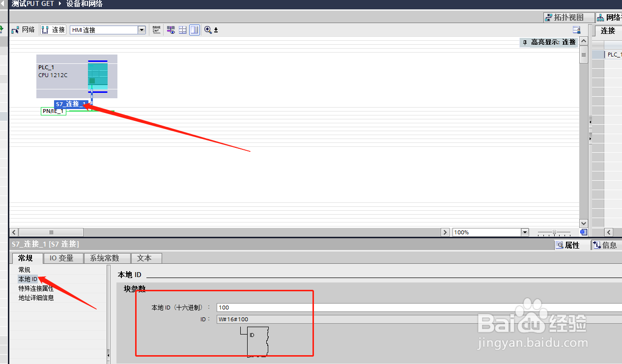Click the highlight network with eye icon
The image size is (622, 364).
point(170,30)
